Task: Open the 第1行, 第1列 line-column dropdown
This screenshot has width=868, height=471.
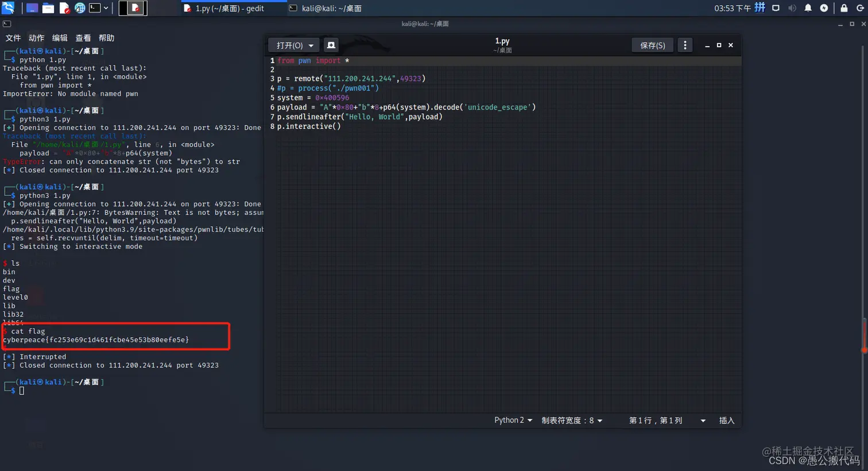Action: pyautogui.click(x=667, y=420)
